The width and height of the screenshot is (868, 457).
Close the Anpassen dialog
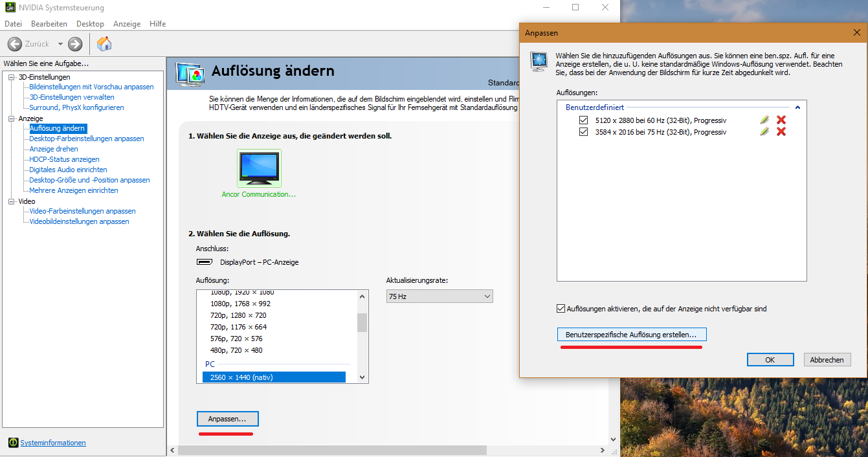click(x=857, y=32)
